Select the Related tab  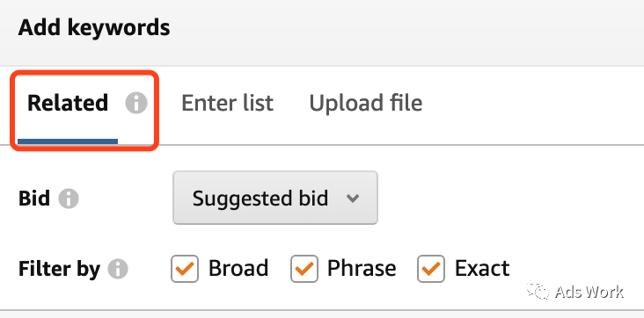[x=68, y=103]
